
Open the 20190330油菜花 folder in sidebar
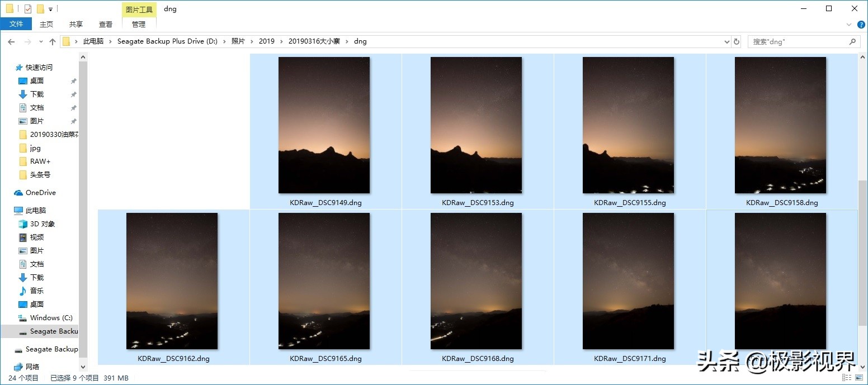point(54,134)
